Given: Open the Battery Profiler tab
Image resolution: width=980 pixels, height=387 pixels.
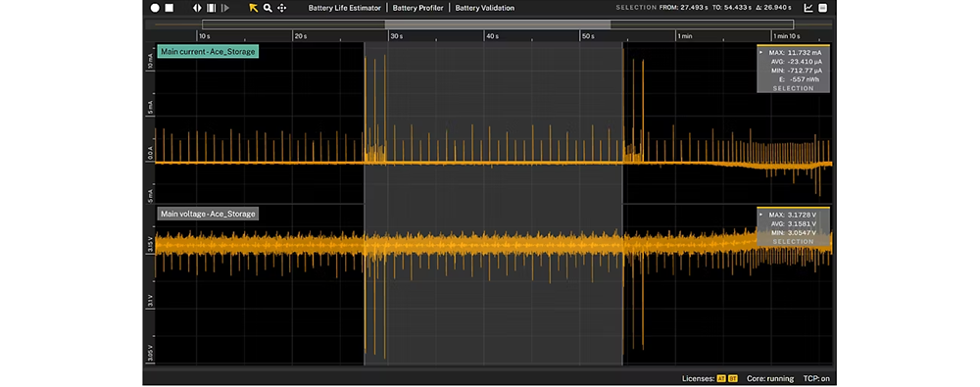Looking at the screenshot, I should [x=418, y=8].
